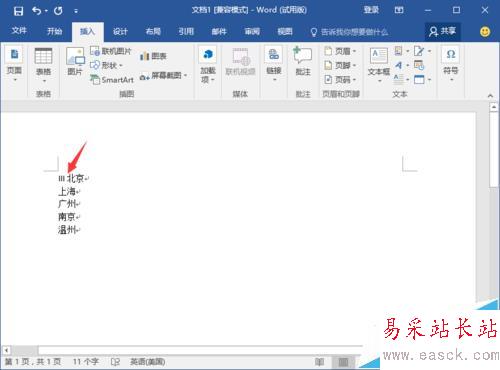Viewport: 500px width, 370px height.
Task: Insert WordArt from the text group
Action: [x=401, y=65]
